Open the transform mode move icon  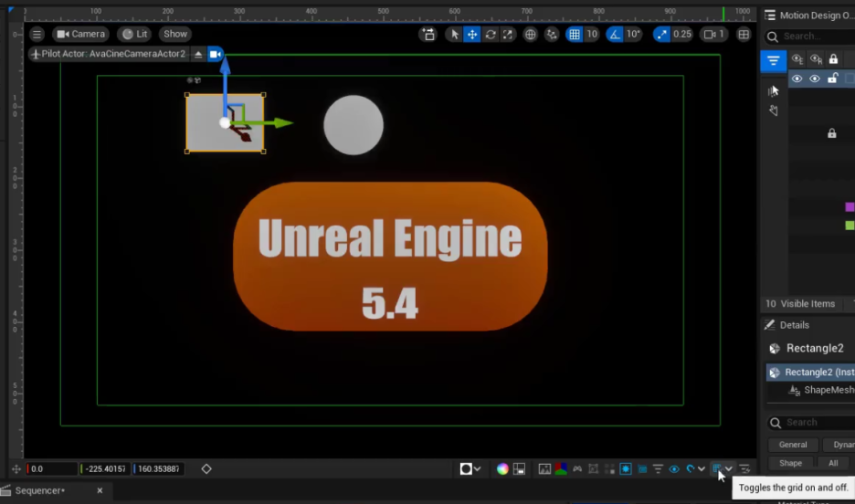16,468
